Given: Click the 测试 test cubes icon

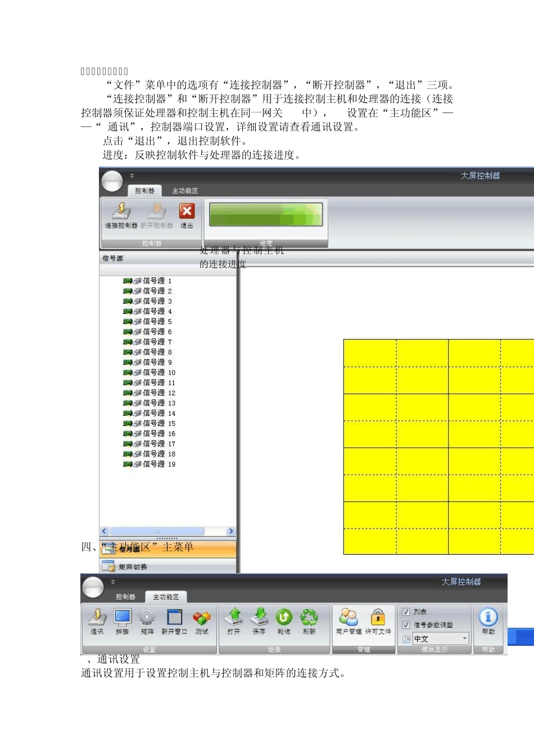Looking at the screenshot, I should [x=201, y=618].
